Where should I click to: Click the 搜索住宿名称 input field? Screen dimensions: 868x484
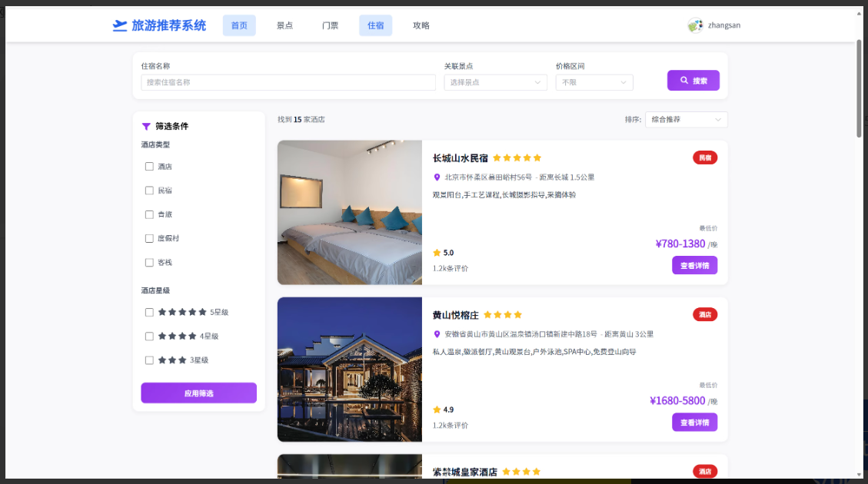point(288,82)
